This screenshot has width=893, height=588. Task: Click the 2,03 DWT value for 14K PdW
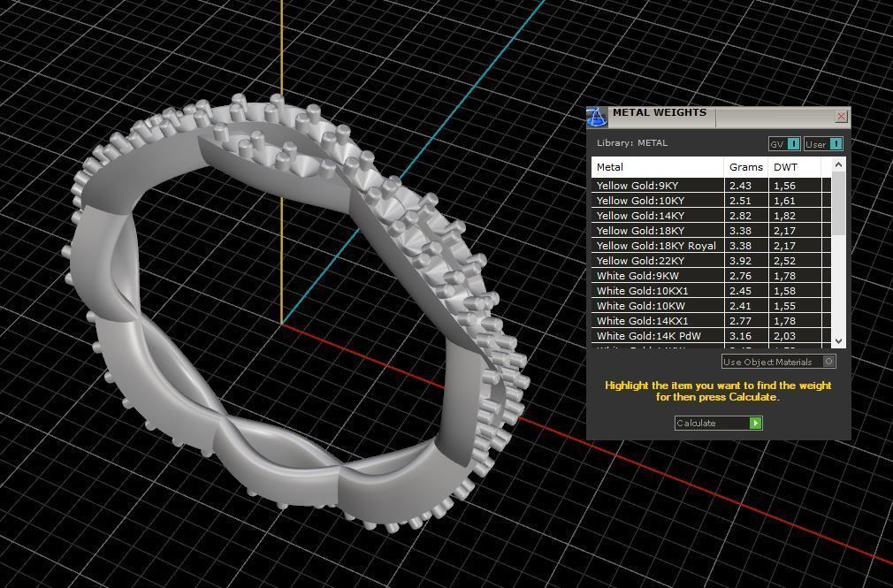pos(785,336)
